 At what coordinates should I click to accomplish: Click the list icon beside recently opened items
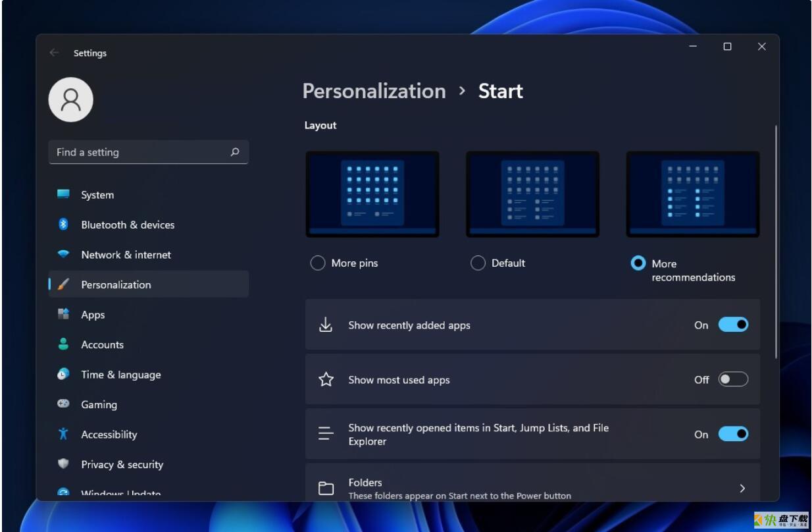pos(326,434)
